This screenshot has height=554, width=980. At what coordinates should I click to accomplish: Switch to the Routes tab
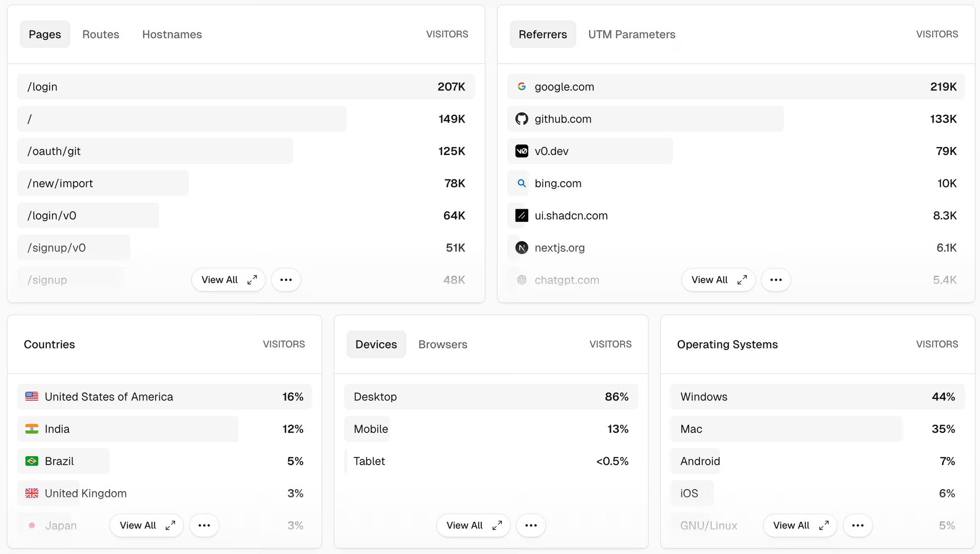pos(101,34)
